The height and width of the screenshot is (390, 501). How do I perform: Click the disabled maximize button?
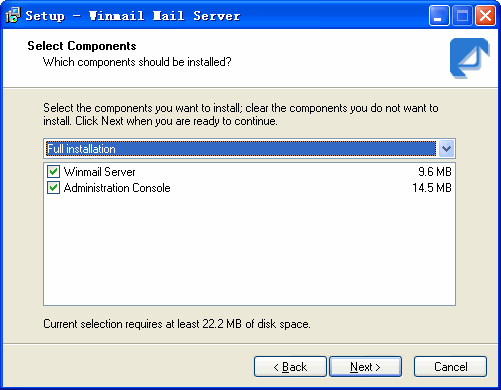[462, 16]
